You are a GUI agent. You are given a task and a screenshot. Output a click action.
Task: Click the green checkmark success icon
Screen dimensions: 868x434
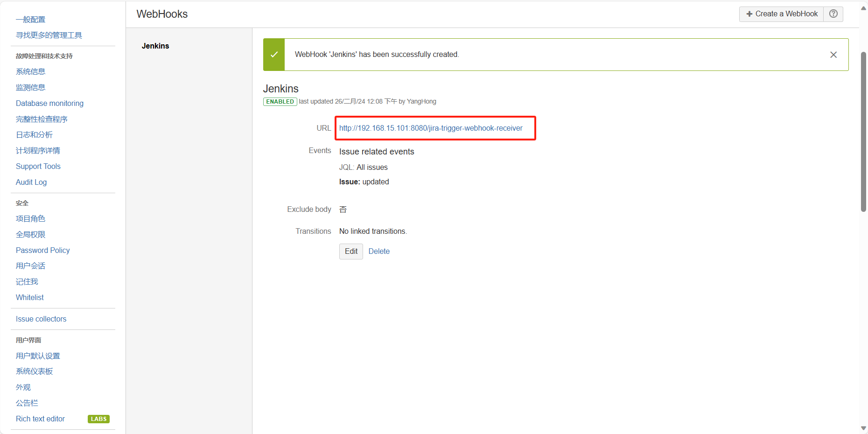[x=274, y=55]
